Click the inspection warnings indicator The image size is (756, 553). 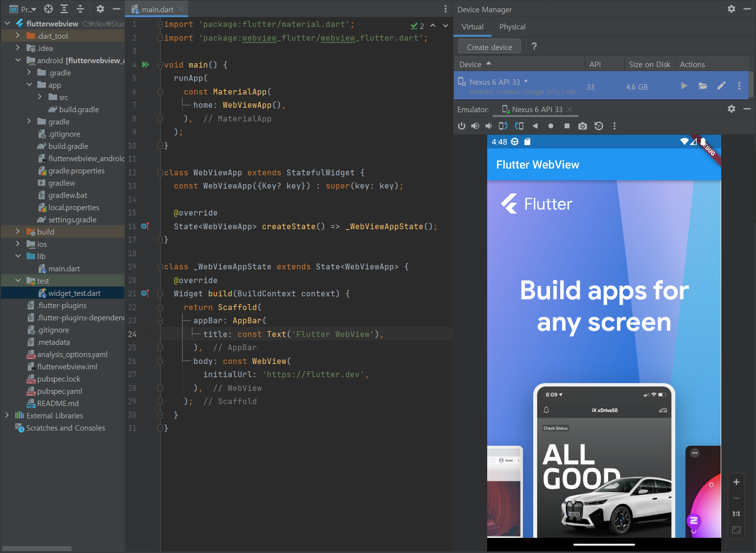(417, 26)
